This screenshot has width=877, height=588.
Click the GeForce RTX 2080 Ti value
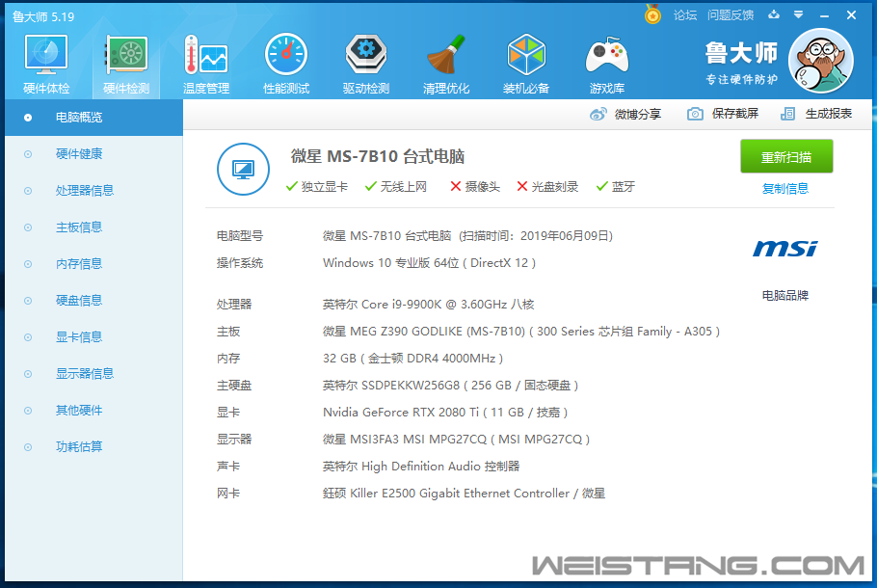coord(445,413)
